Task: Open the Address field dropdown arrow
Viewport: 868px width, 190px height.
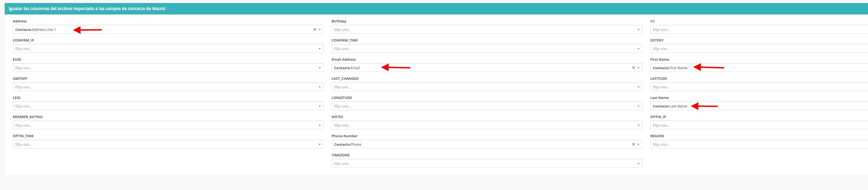Action: pos(320,30)
